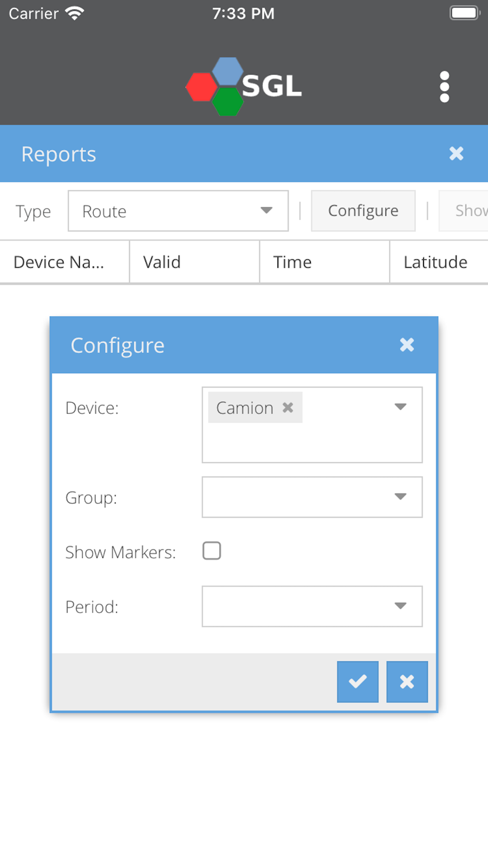Image resolution: width=488 pixels, height=868 pixels.
Task: Tap the Wi-Fi status icon
Action: (x=74, y=13)
